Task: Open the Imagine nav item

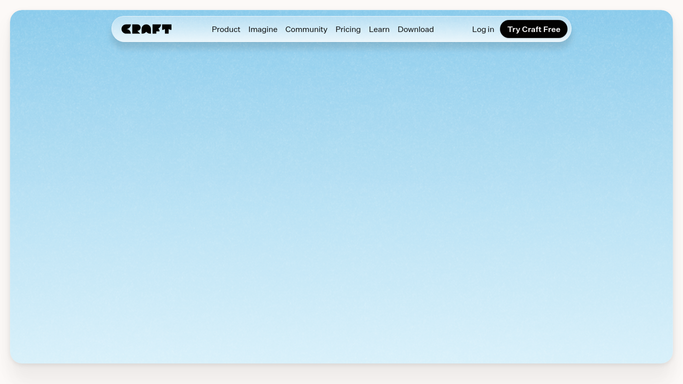Action: (263, 29)
